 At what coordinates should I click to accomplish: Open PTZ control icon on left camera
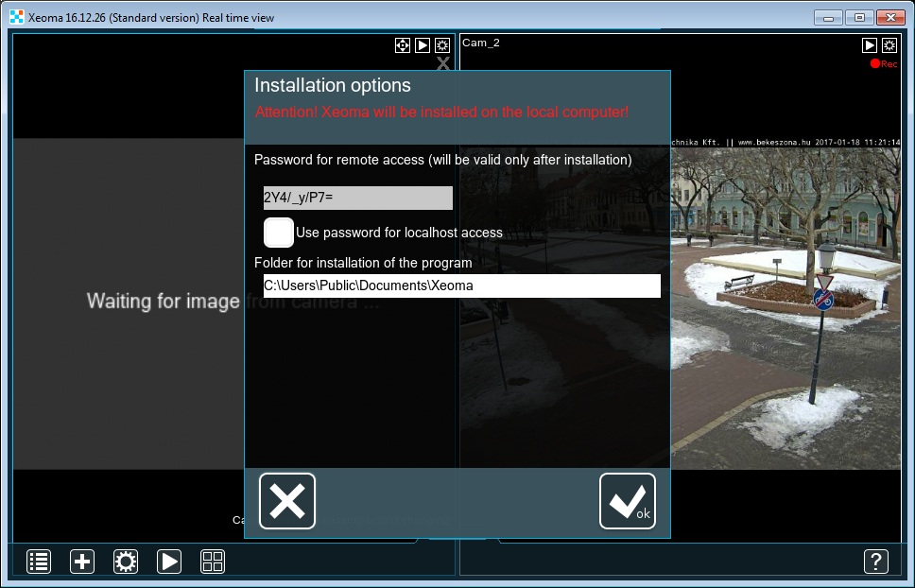[x=403, y=45]
